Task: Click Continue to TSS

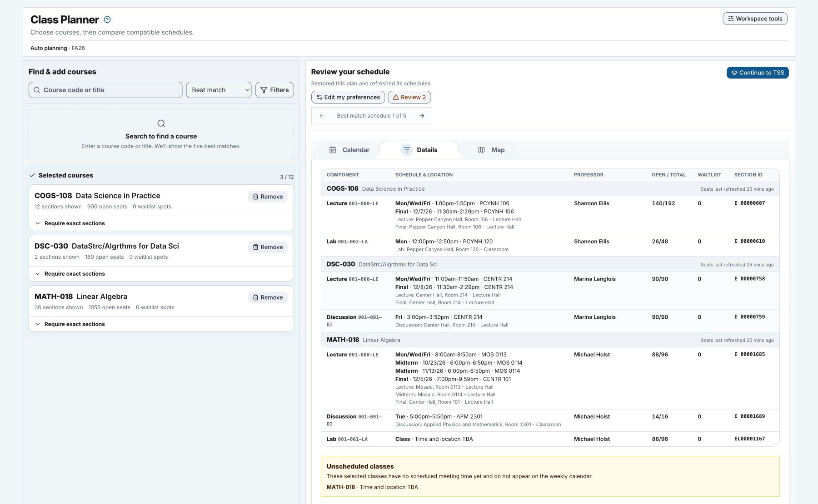Action: click(758, 73)
